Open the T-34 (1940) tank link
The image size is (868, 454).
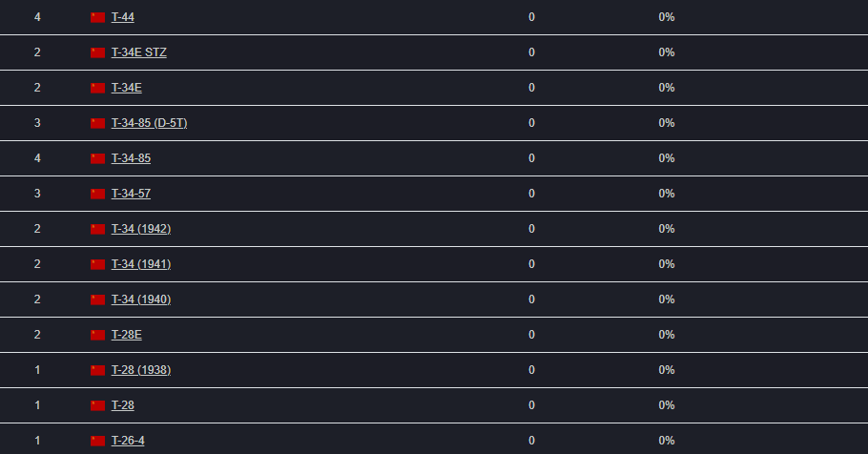coord(140,299)
